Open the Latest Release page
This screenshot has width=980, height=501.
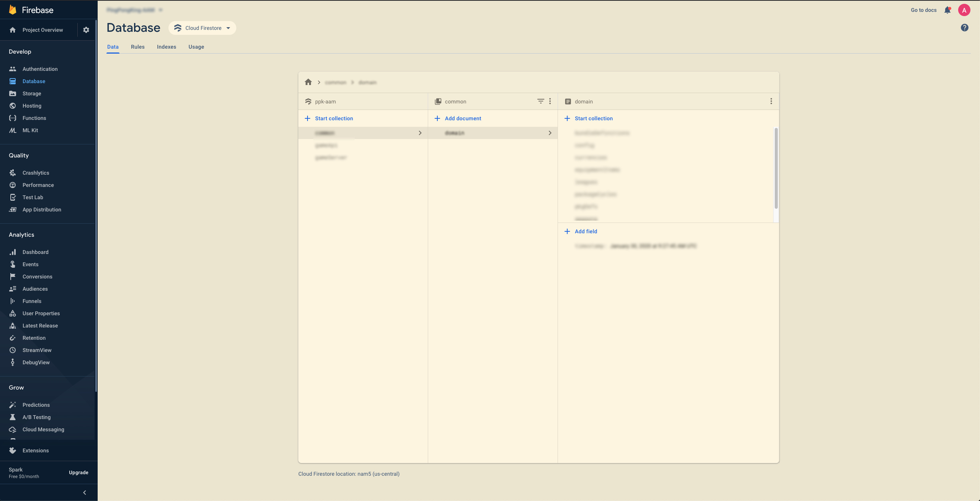point(40,326)
